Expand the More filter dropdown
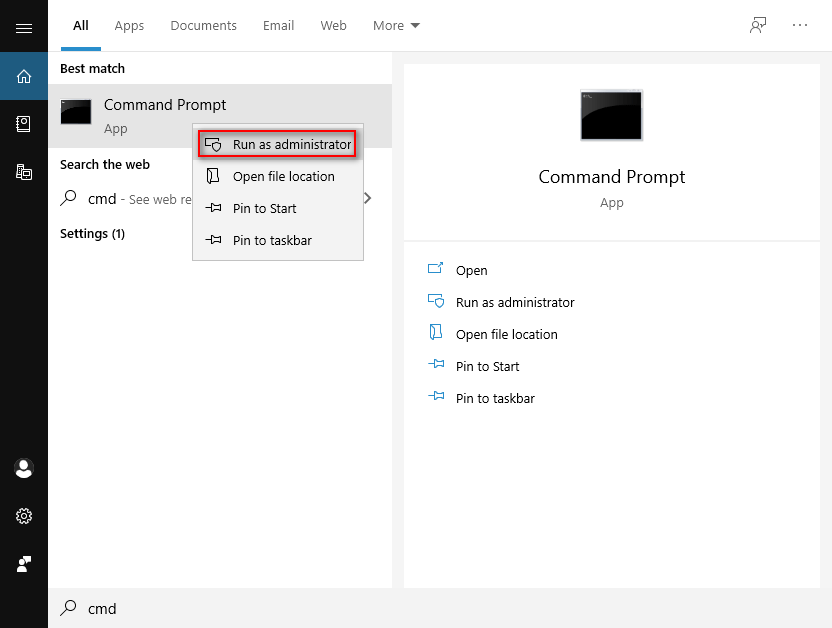This screenshot has height=628, width=832. pos(396,25)
